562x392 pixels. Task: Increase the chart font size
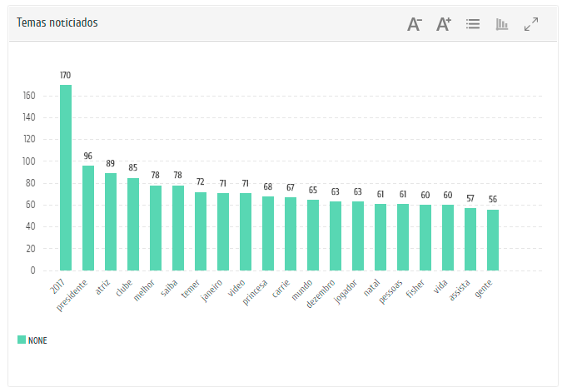click(x=444, y=24)
